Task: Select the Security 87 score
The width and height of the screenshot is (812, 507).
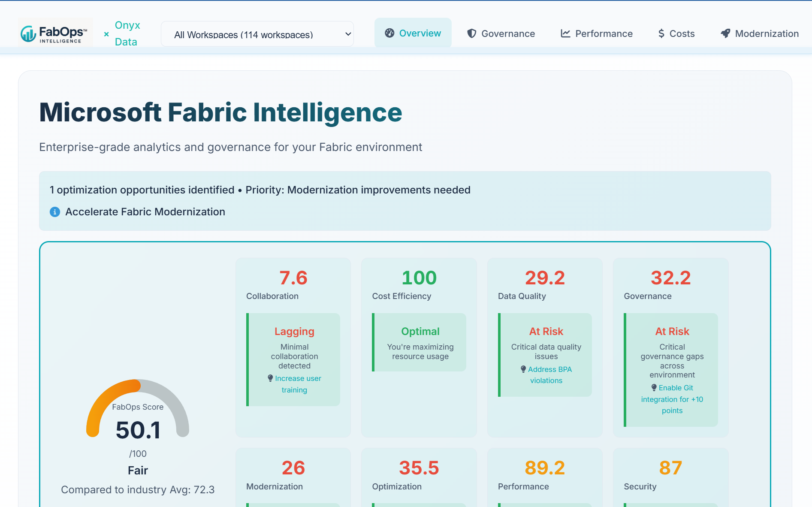Action: click(x=671, y=468)
